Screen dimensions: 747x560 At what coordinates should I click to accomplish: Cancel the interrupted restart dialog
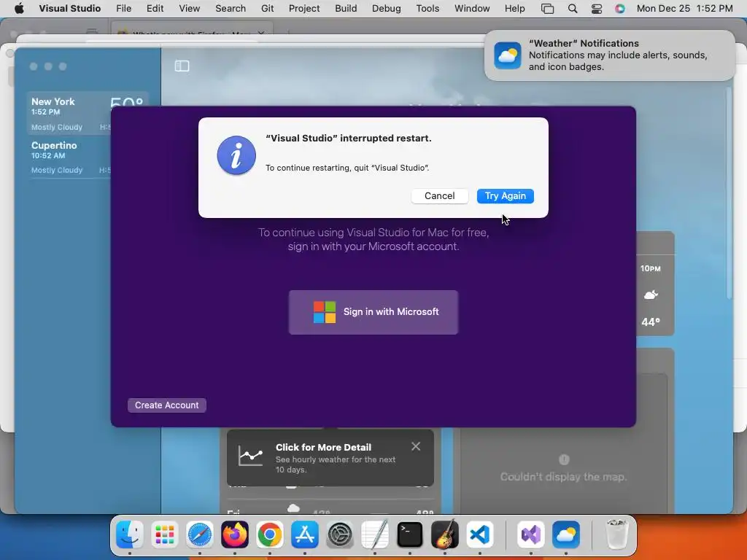(439, 196)
